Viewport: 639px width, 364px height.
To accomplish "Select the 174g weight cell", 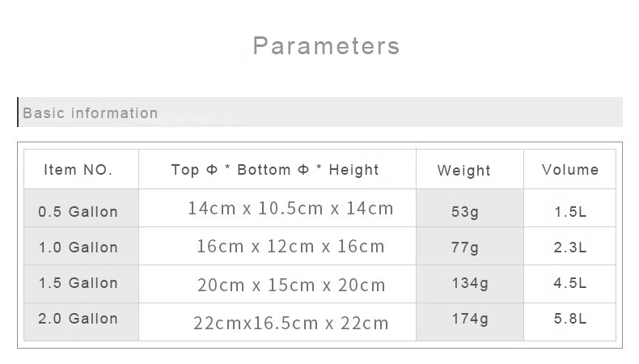I will click(x=470, y=319).
